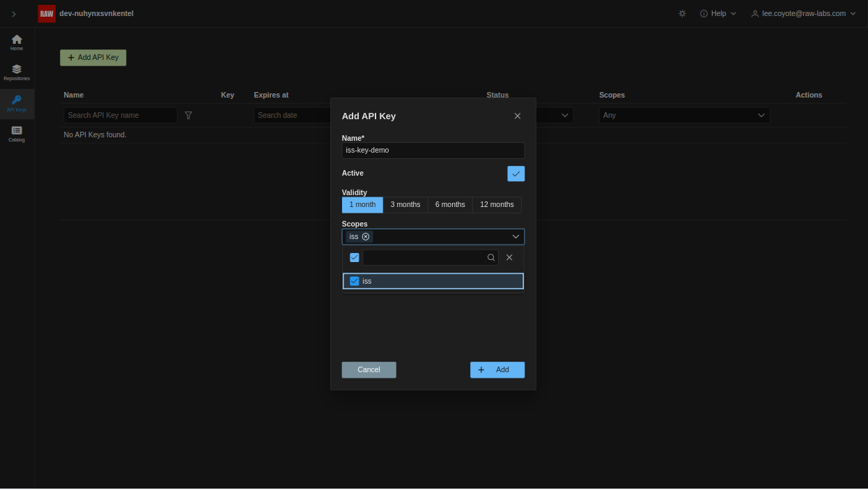The width and height of the screenshot is (868, 490).
Task: Select API Keys in the sidebar
Action: (x=17, y=104)
